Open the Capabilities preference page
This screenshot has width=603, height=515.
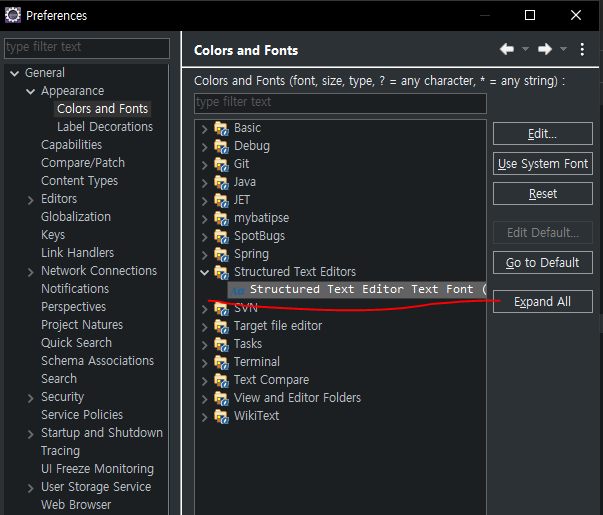(72, 145)
